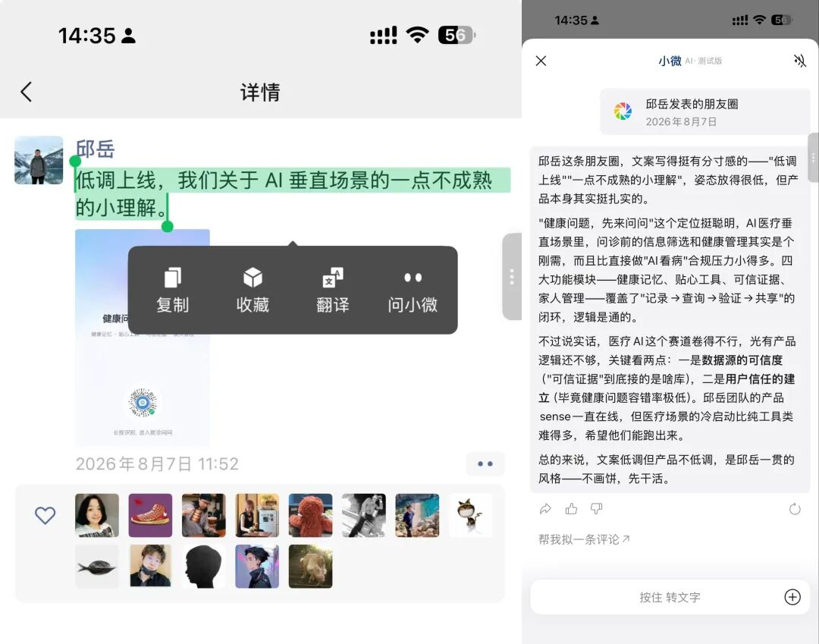Screen dimensions: 819x644
Task: Regenerate the 小微 reply
Action: click(795, 509)
